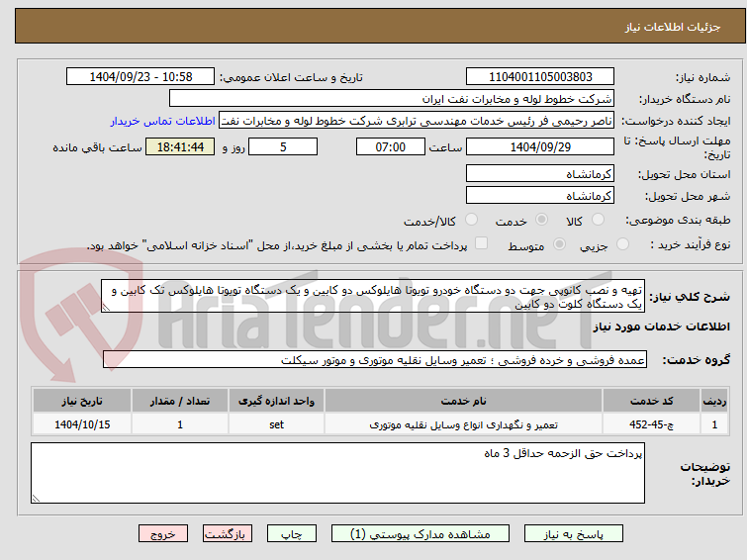
Task: Click the days remaining field showing 5
Action: click(283, 146)
